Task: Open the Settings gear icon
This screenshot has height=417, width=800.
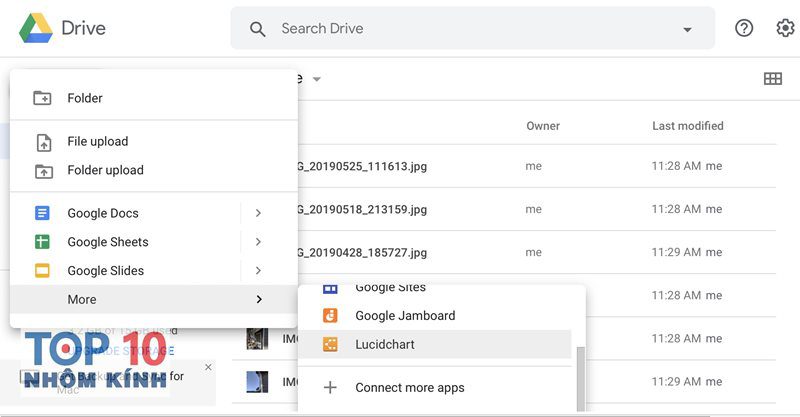Action: click(786, 28)
